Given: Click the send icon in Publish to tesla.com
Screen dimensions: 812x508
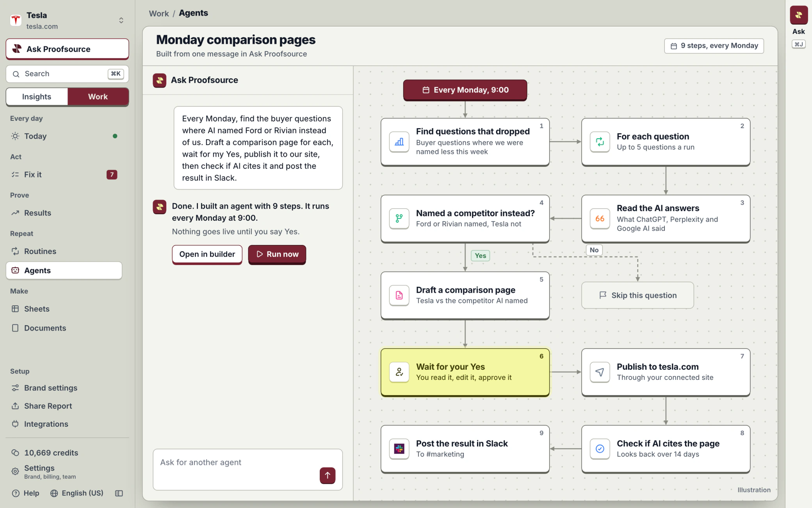Looking at the screenshot, I should pyautogui.click(x=600, y=372).
